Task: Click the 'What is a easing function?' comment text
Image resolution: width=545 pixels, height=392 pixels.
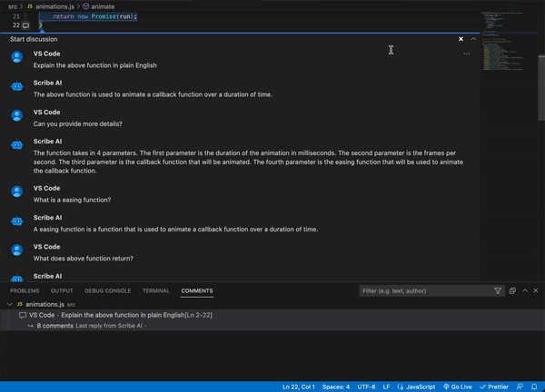Action: click(x=72, y=200)
